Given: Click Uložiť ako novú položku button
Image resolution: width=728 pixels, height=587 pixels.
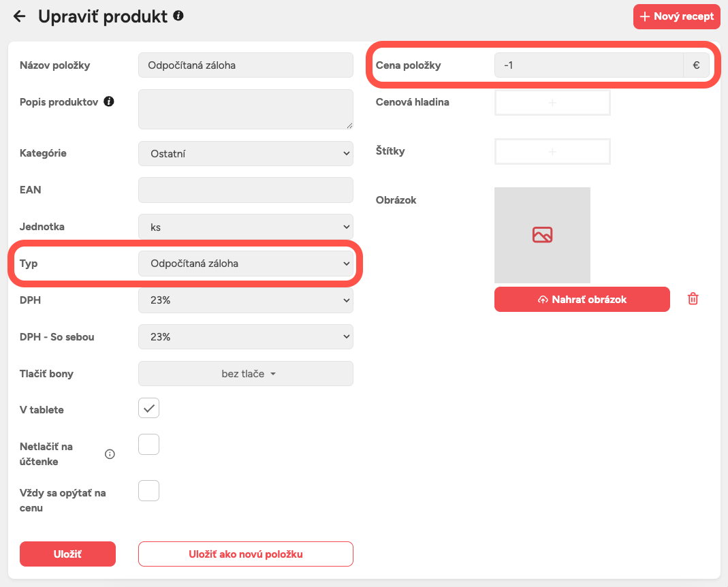Looking at the screenshot, I should click(x=245, y=554).
